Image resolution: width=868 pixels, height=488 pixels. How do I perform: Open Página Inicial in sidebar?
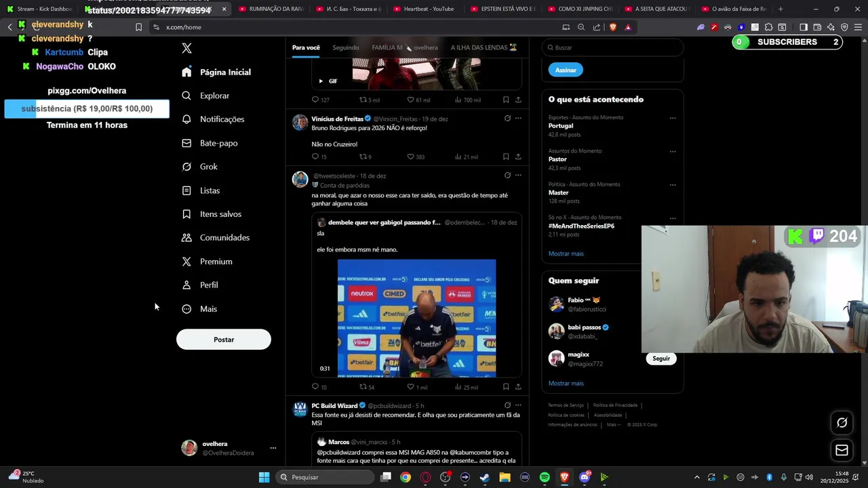pos(216,72)
